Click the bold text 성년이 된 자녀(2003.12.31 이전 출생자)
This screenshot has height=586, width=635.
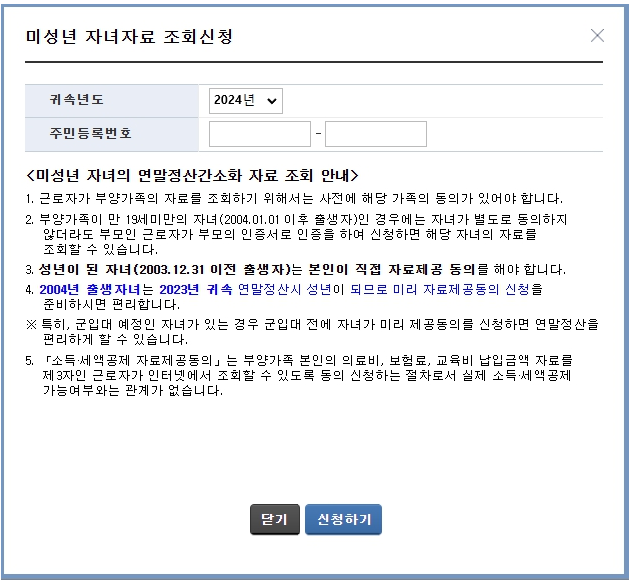165,269
